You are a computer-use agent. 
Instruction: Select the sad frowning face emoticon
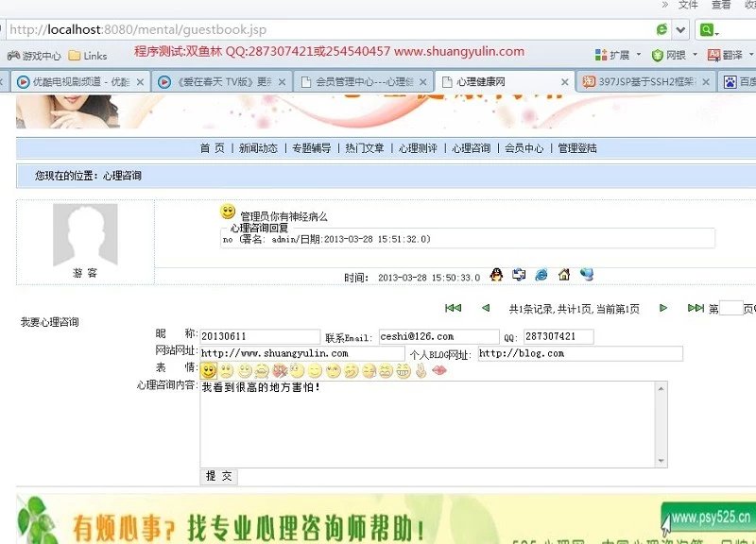(227, 370)
